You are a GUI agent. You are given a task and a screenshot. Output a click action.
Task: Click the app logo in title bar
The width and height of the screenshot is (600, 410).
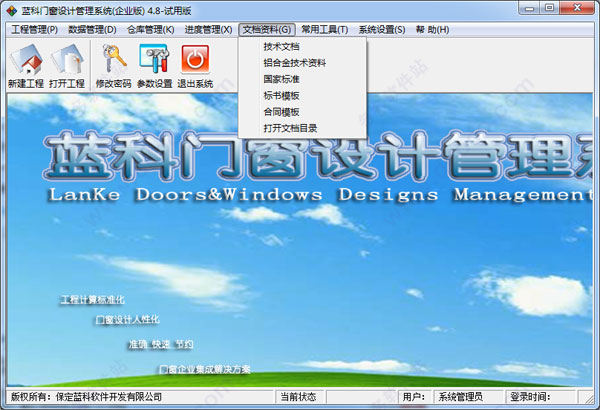coord(11,11)
